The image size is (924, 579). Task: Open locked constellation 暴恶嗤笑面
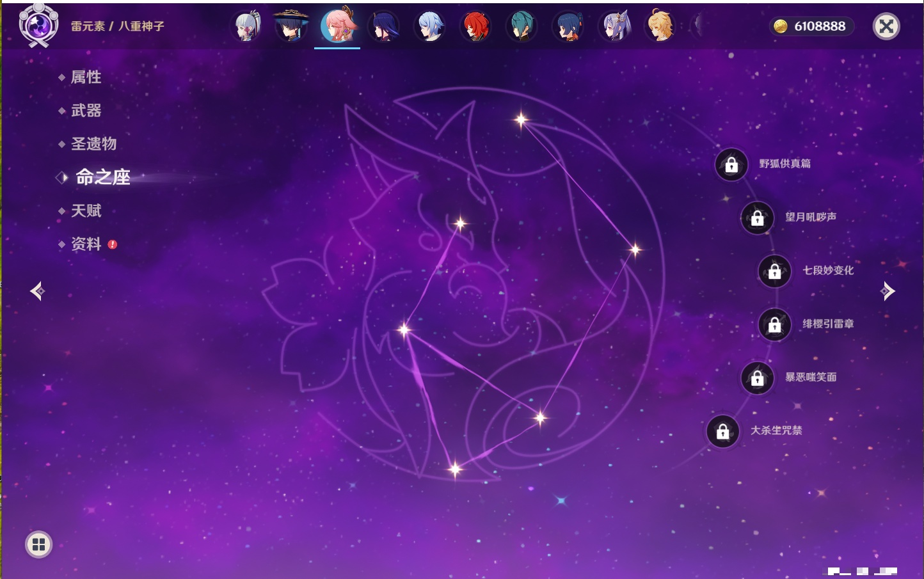pyautogui.click(x=757, y=378)
